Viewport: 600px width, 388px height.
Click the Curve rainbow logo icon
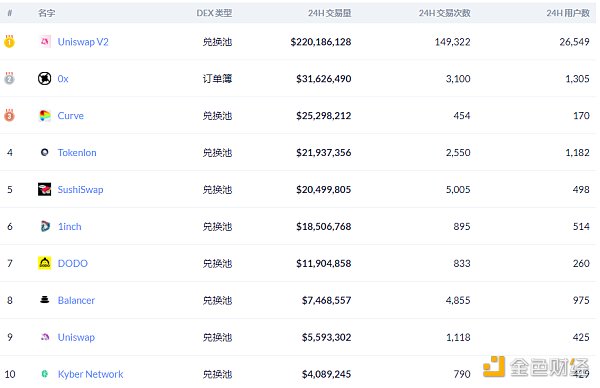[x=45, y=116]
